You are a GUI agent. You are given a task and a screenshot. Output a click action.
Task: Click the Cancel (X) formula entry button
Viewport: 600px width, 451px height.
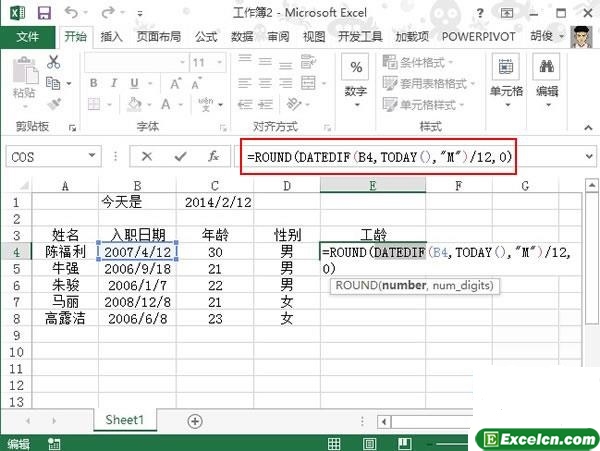tap(147, 156)
